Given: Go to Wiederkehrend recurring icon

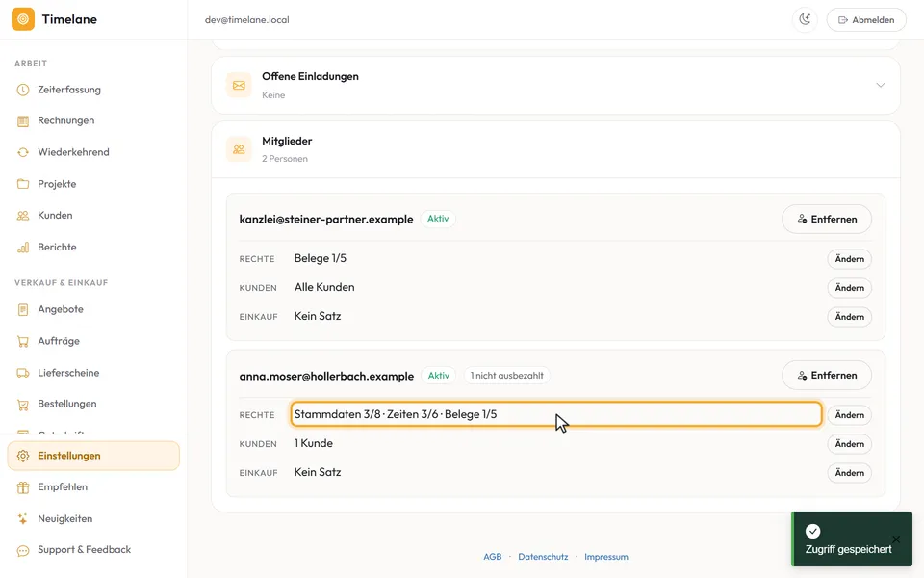Looking at the screenshot, I should (x=23, y=152).
